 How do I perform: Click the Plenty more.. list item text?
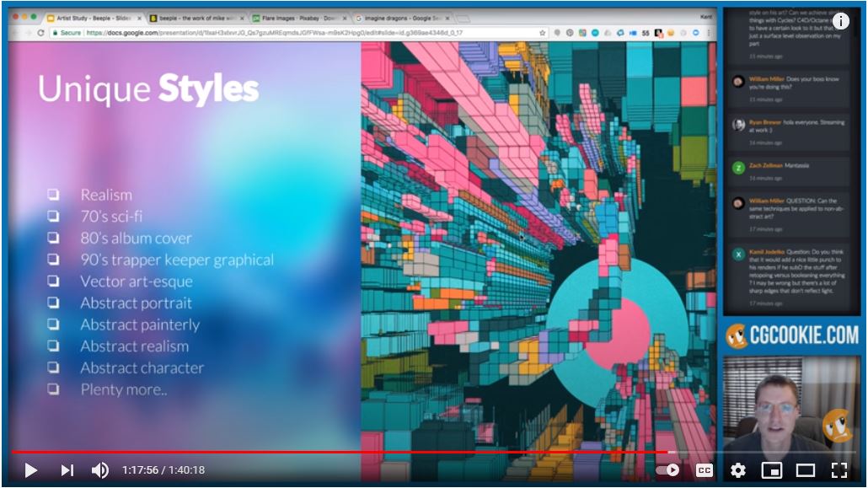123,389
